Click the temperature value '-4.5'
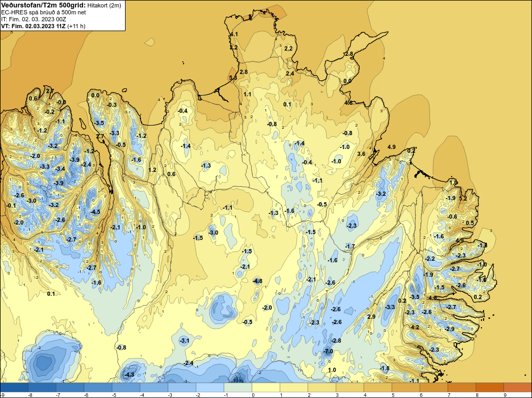 tap(95, 212)
